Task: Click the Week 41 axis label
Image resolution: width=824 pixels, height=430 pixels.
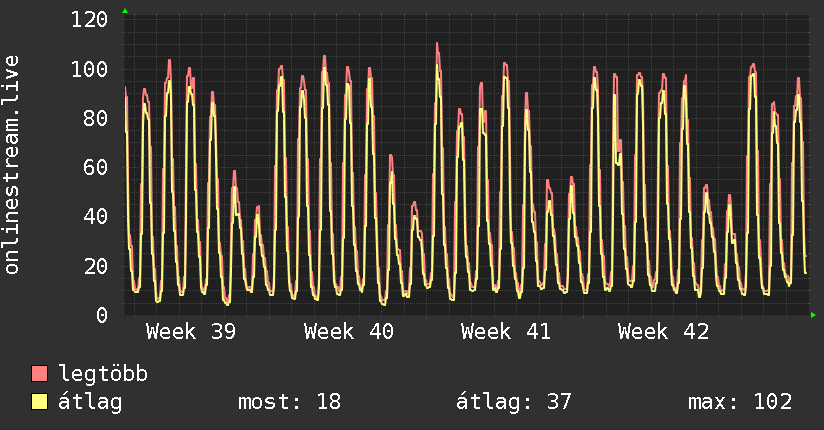Action: click(506, 332)
